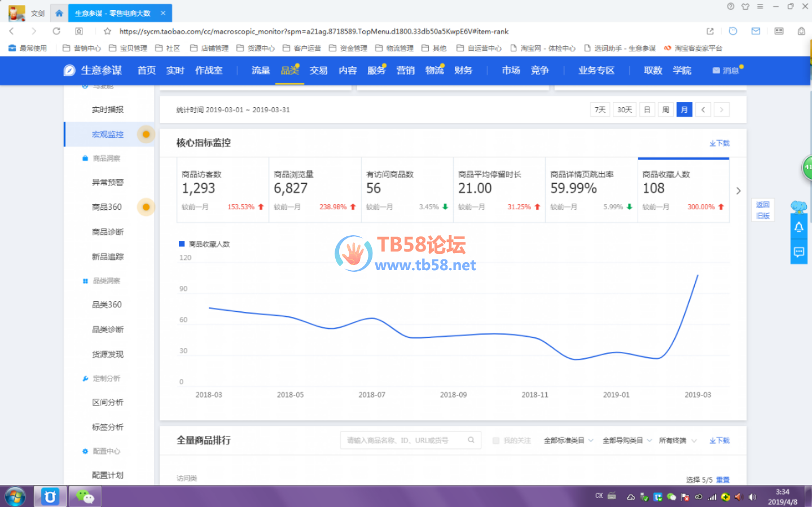Click the 商品收藏人数 blue legend swatch

tap(182, 244)
